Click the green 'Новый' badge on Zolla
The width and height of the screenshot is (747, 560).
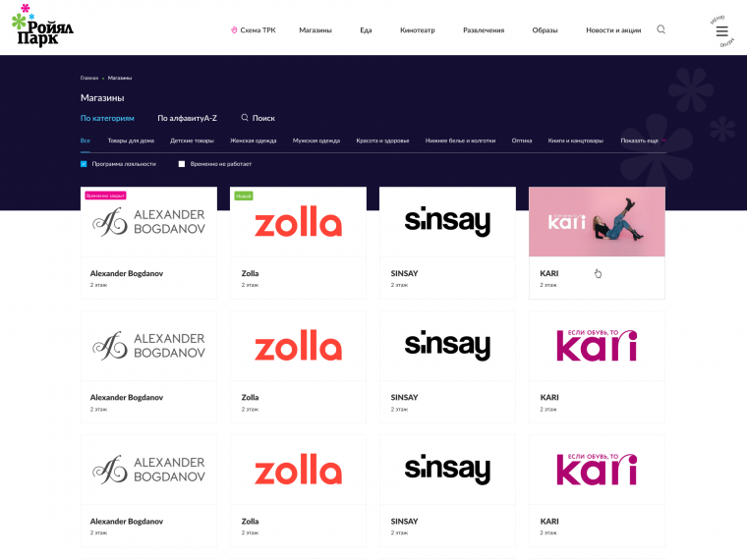click(244, 196)
